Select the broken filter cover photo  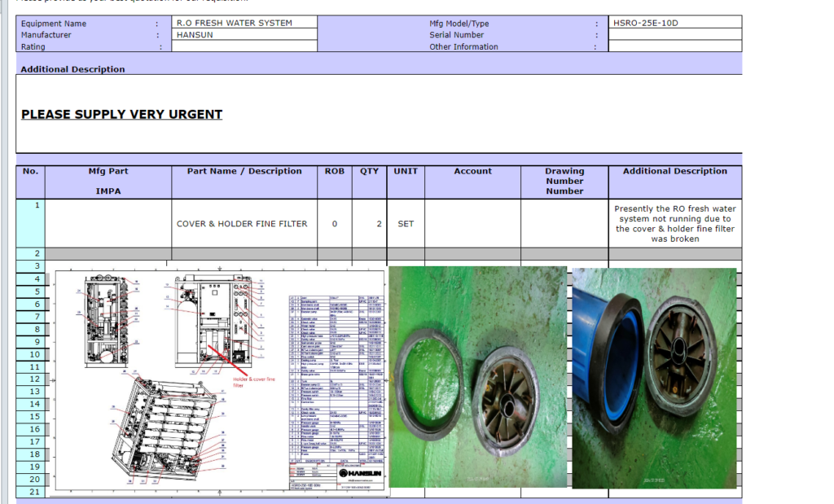click(x=477, y=376)
